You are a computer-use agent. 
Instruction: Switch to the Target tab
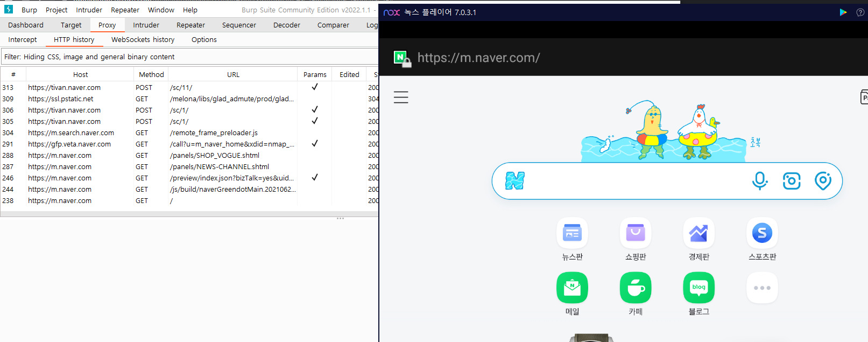pos(71,25)
